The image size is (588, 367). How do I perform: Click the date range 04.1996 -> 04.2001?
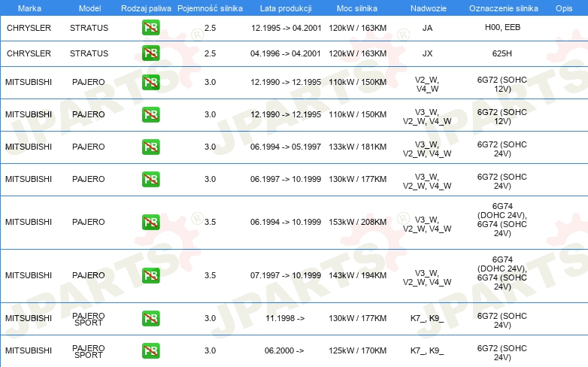(x=286, y=53)
